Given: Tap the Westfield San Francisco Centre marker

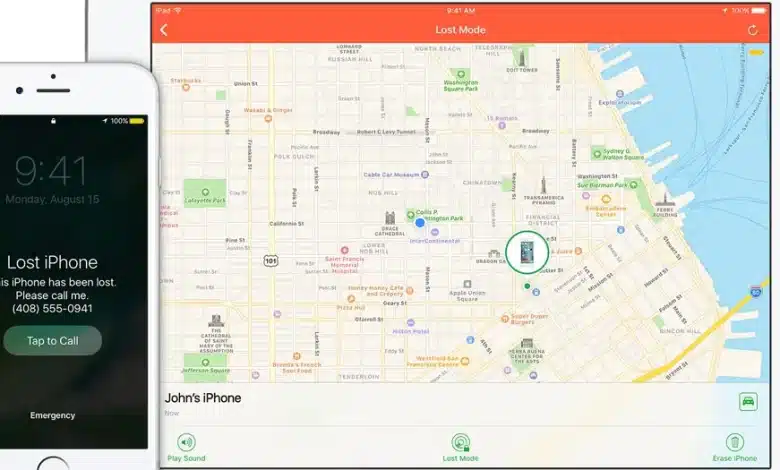Looking at the screenshot, I should pyautogui.click(x=465, y=362).
